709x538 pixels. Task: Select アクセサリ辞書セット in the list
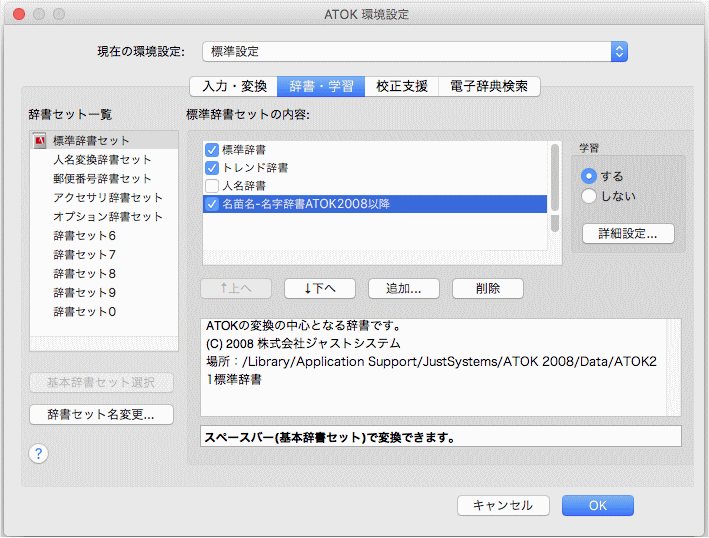coord(104,198)
